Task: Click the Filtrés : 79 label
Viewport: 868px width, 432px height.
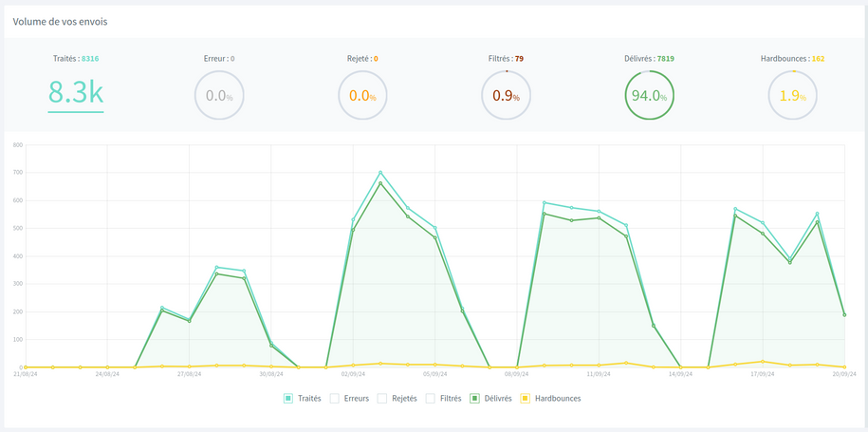Action: click(506, 58)
